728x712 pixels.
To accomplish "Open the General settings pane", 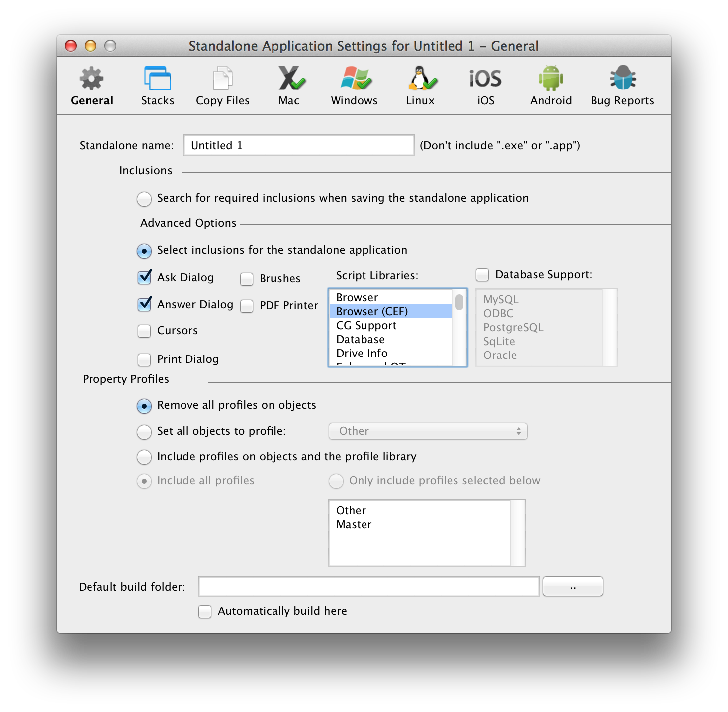I will pos(92,86).
